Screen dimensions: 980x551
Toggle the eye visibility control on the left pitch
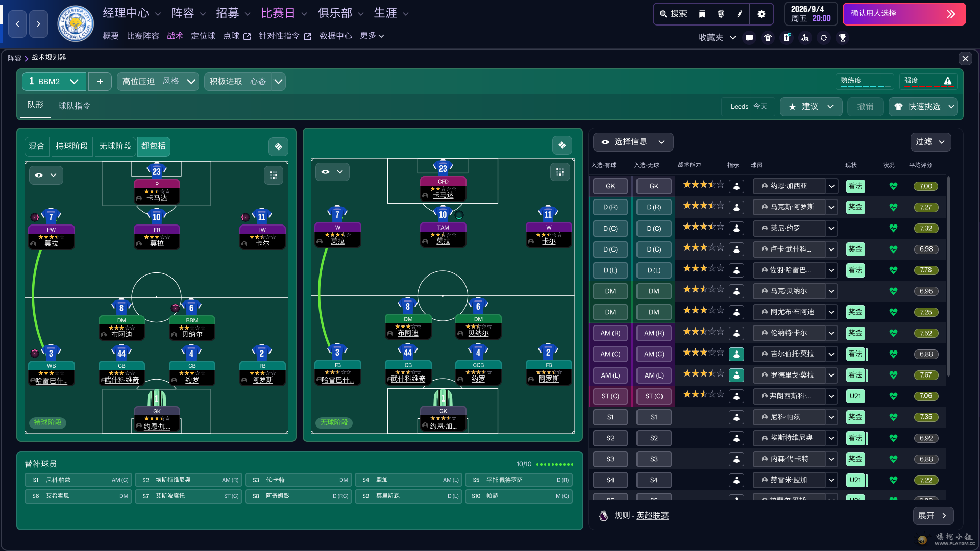coord(46,175)
